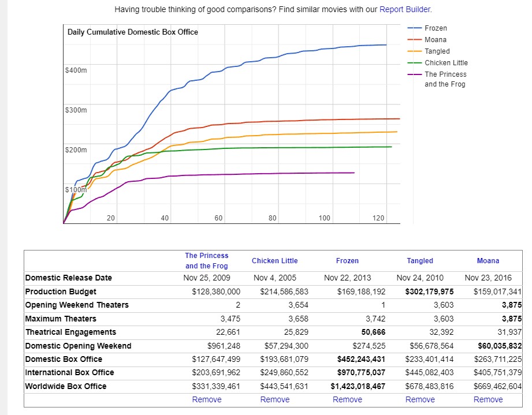Click the $452,243,431 domestic box office value
Screen dimensions: 532x415
click(x=362, y=359)
